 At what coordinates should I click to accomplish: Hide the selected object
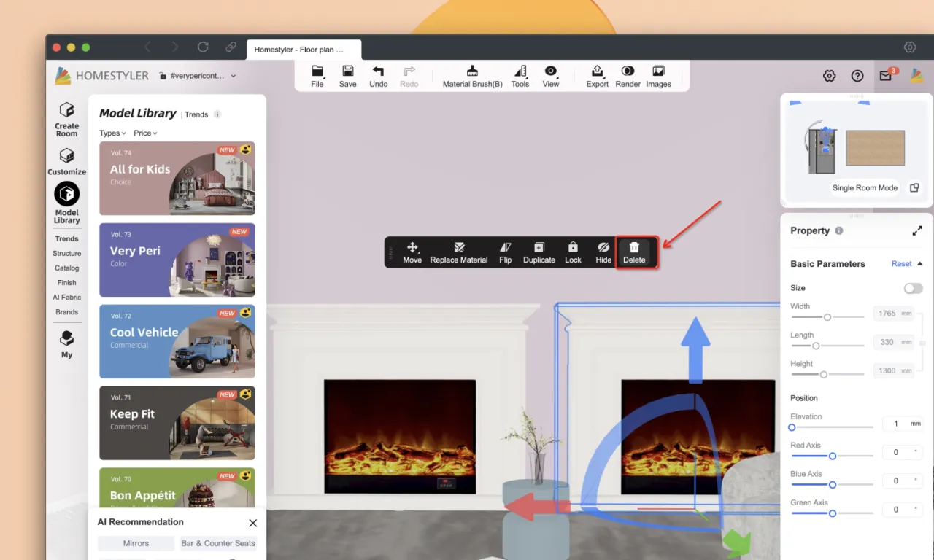pyautogui.click(x=603, y=248)
